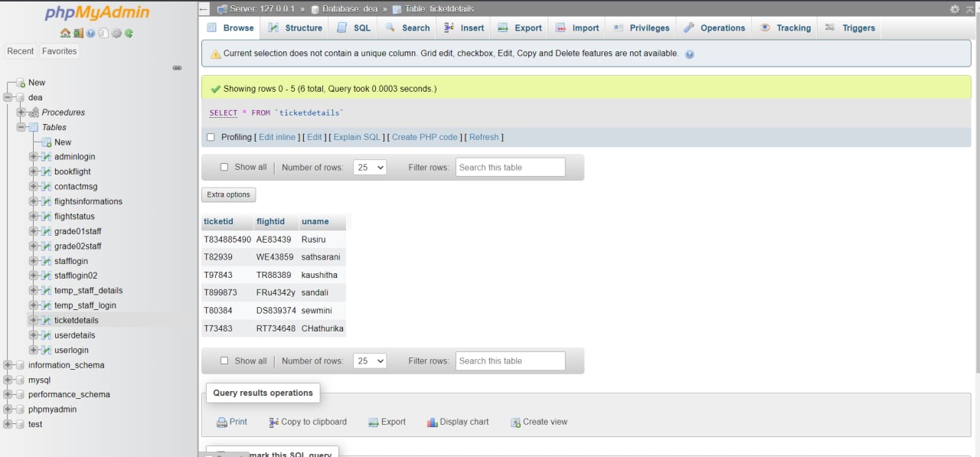Expand the temp_staff_details table node

coord(33,291)
